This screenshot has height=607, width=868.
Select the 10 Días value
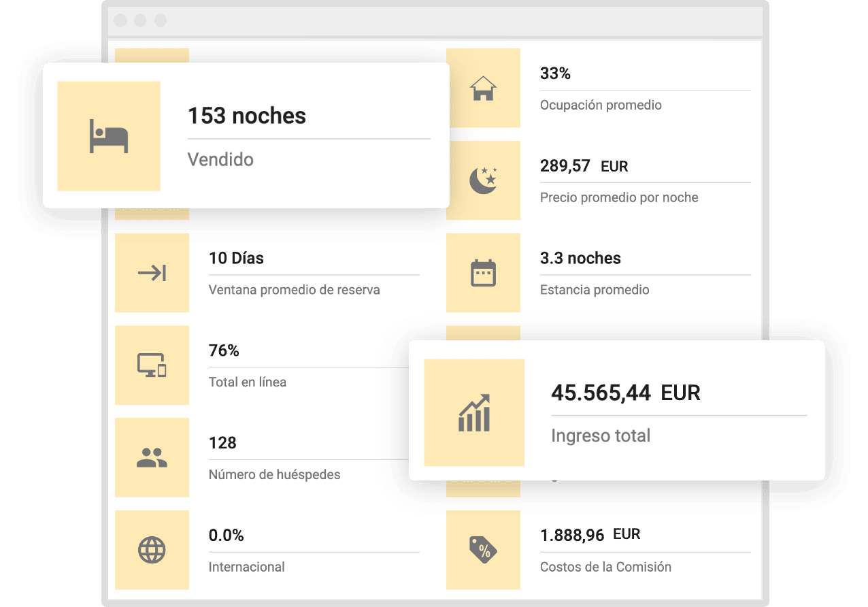coord(236,259)
